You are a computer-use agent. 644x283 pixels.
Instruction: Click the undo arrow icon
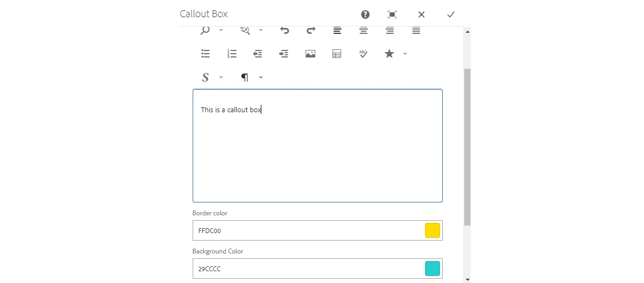click(284, 31)
